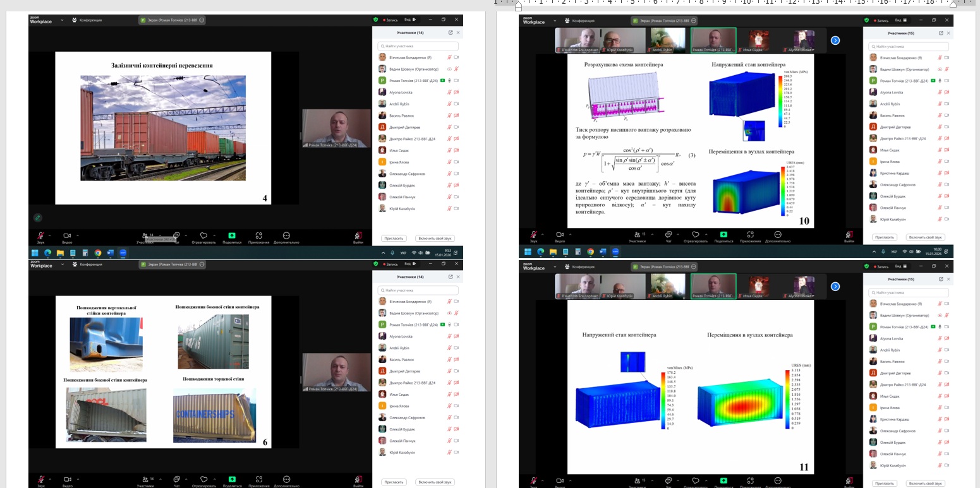Toggle Звук microphone mute in slide 4 screenshot
980x488 pixels.
tap(40, 235)
